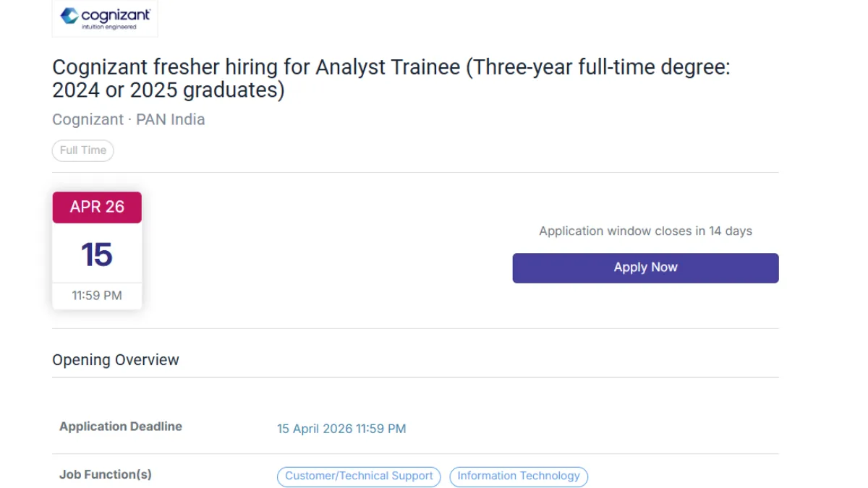This screenshot has width=868, height=488.
Task: Click the Job Function(s) field label
Action: [106, 475]
